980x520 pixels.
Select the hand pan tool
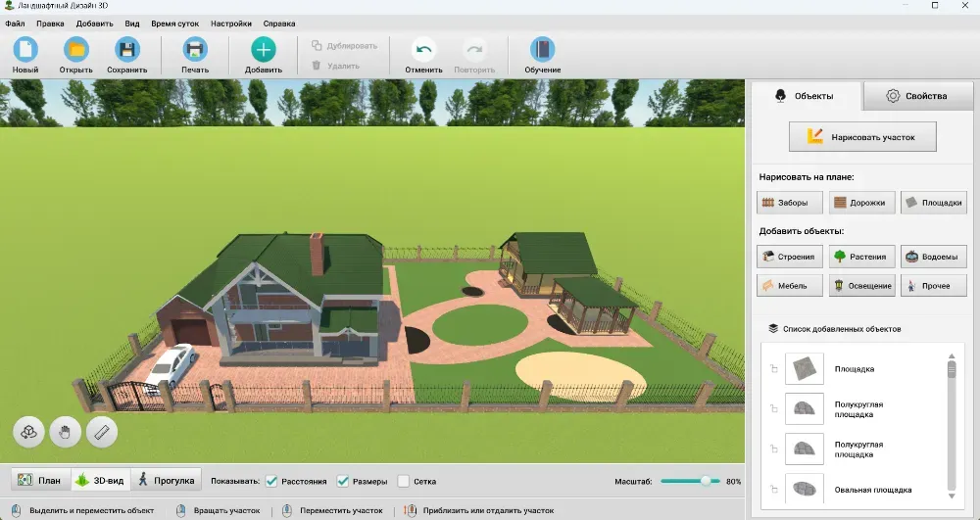[x=65, y=431]
